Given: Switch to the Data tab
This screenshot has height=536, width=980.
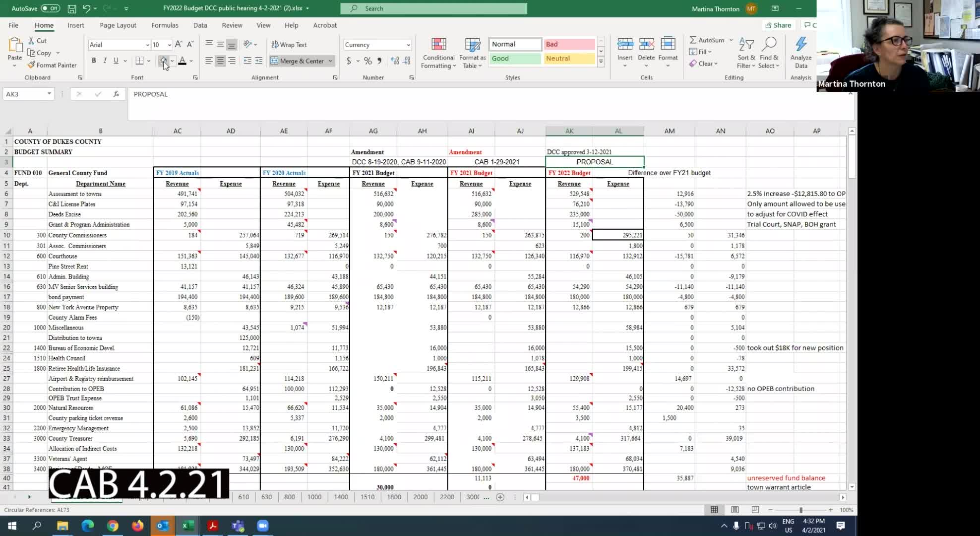Looking at the screenshot, I should click(x=200, y=25).
